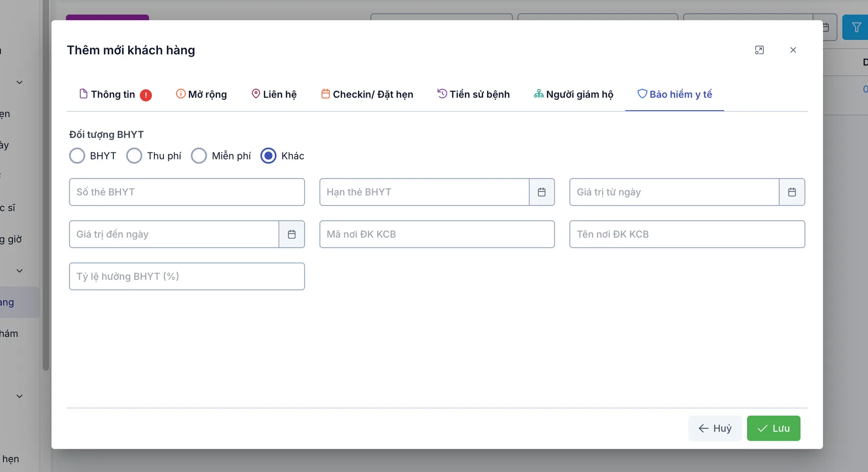This screenshot has height=472, width=868.
Task: Go to the Tiền sử bệnh tab
Action: click(474, 94)
